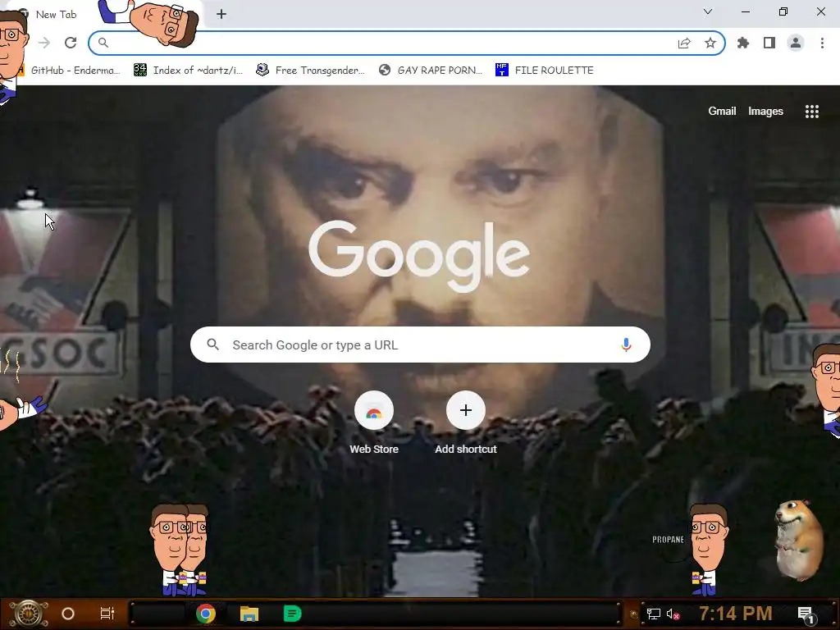The image size is (840, 630).
Task: Click the hamster desktop pet
Action: click(799, 539)
